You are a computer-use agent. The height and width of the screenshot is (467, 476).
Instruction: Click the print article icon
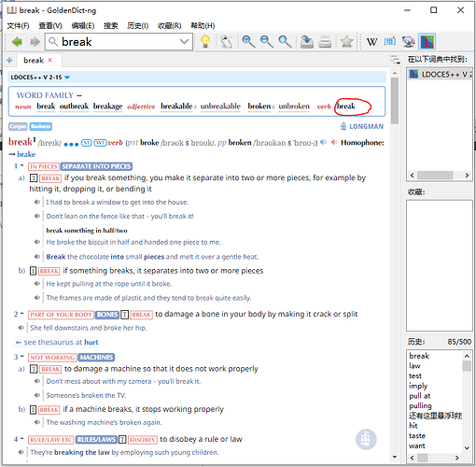325,41
